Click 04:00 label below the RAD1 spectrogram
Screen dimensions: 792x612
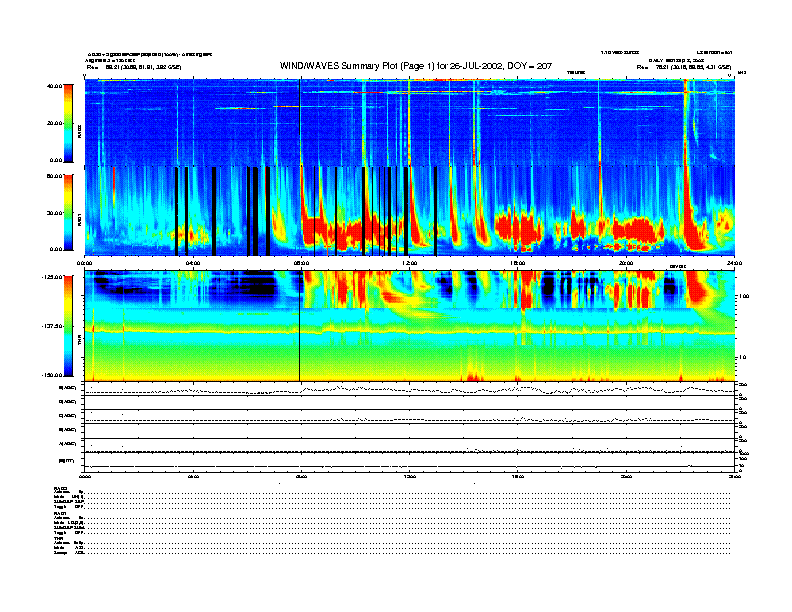tap(193, 263)
